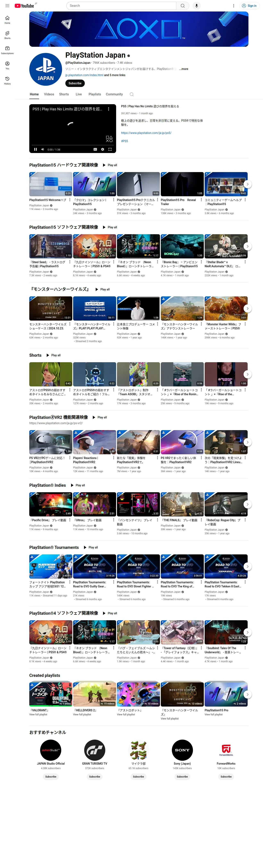Open ForwardWorks channel avatar

click(226, 750)
